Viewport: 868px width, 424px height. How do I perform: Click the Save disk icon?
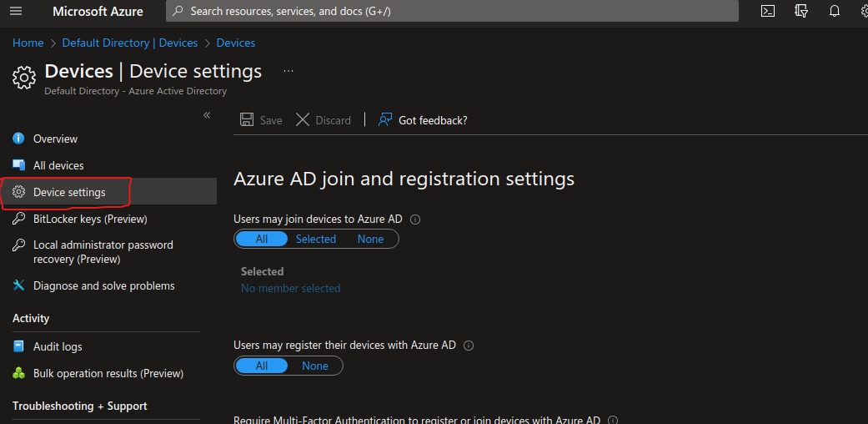coord(247,119)
